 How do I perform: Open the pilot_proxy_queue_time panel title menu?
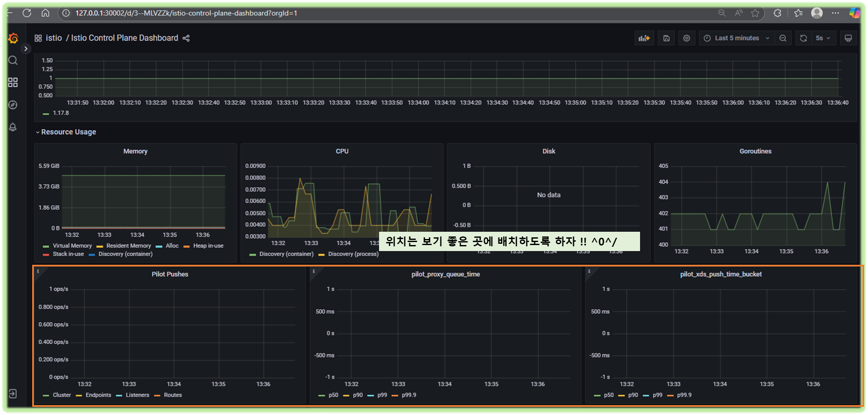tap(446, 274)
